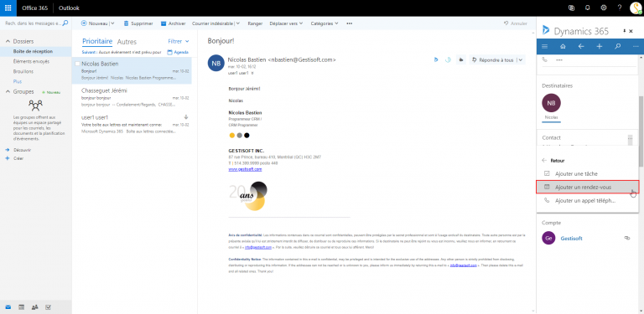The image size is (644, 314).
Task: Click Découvrir groups link
Action: (22, 150)
